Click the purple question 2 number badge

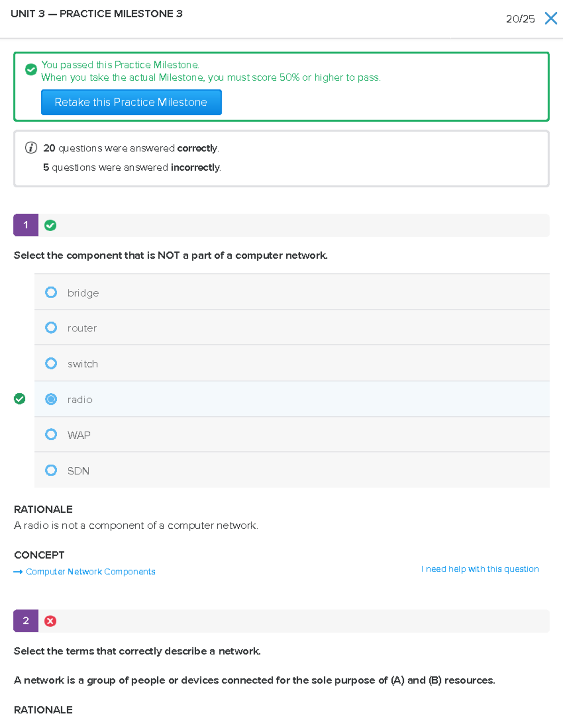click(x=26, y=621)
